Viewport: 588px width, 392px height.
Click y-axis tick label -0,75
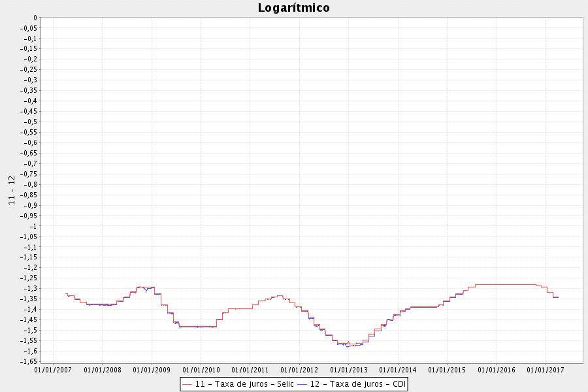[x=29, y=174]
